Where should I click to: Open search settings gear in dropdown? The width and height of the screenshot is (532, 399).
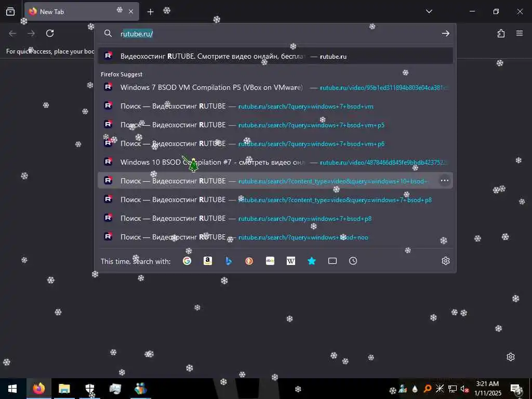(x=445, y=261)
